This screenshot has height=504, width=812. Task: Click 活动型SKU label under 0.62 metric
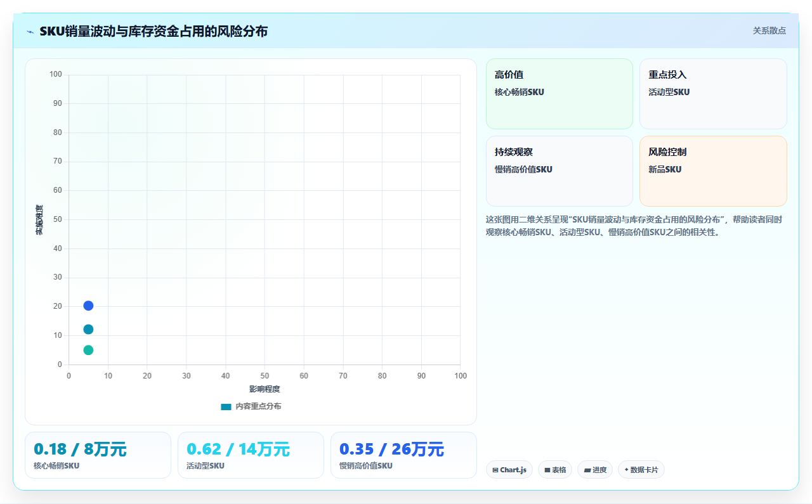tap(206, 466)
